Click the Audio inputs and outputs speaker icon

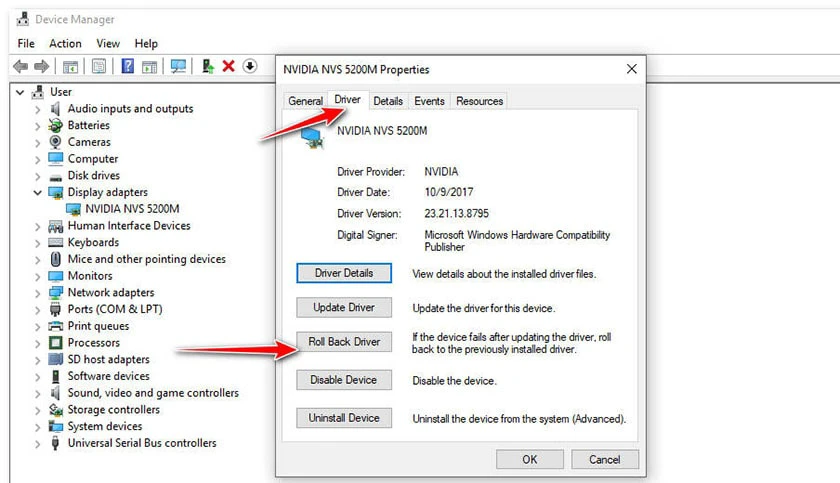(x=55, y=109)
